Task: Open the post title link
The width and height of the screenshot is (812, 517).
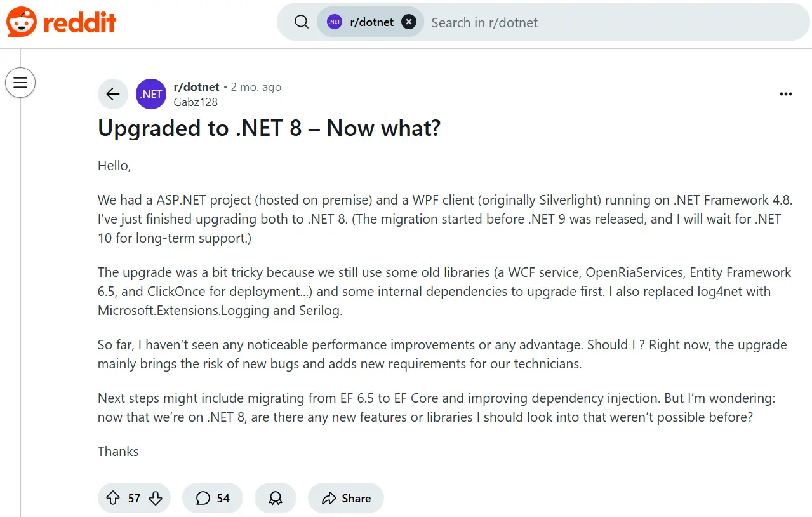Action: [x=269, y=128]
